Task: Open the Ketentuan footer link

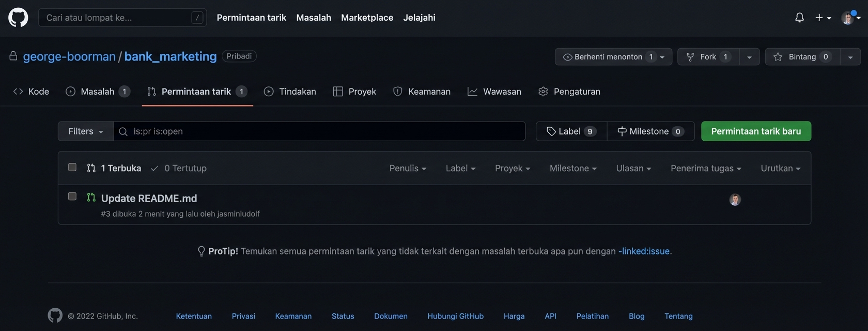Action: [x=194, y=316]
